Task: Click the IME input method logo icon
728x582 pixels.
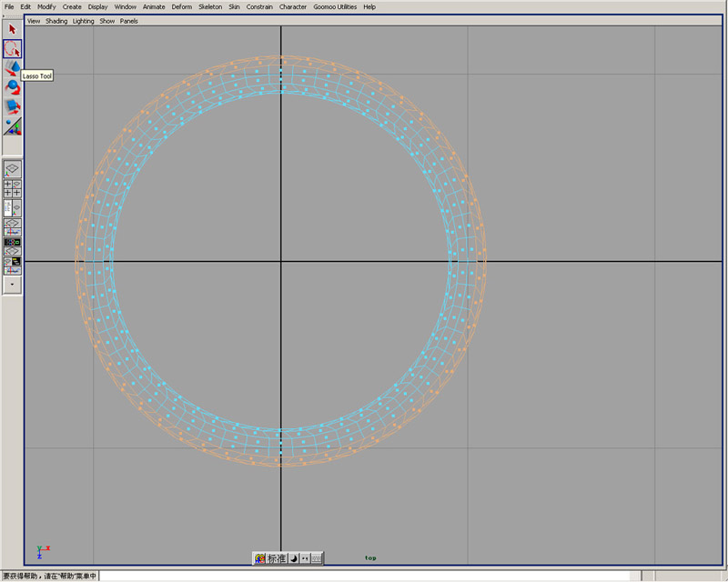Action: 259,558
